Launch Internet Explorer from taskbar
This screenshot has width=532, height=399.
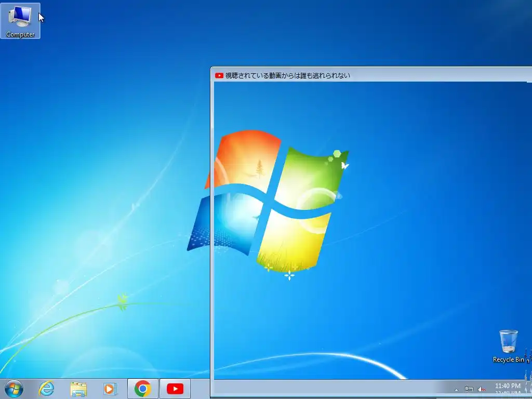(46, 389)
